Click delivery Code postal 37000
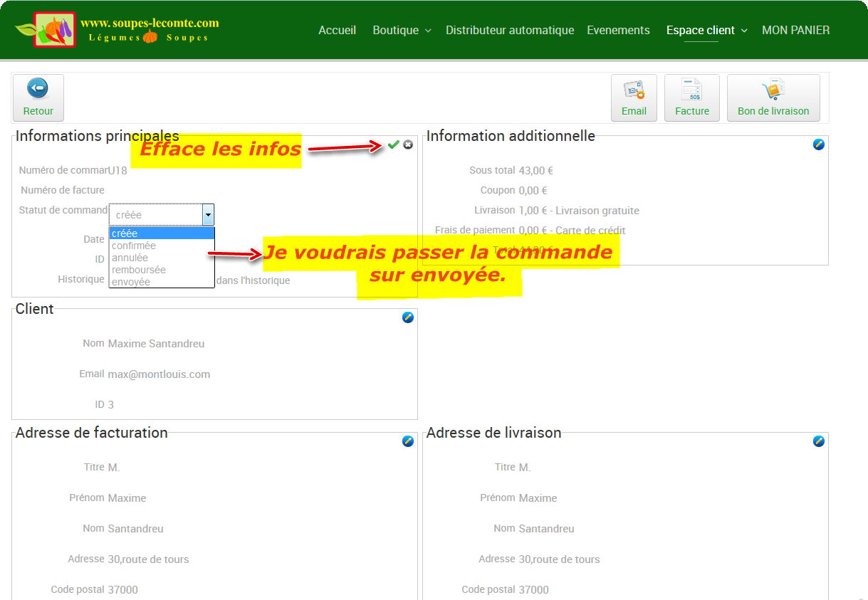Screen dimensions: 868x600 [x=533, y=590]
